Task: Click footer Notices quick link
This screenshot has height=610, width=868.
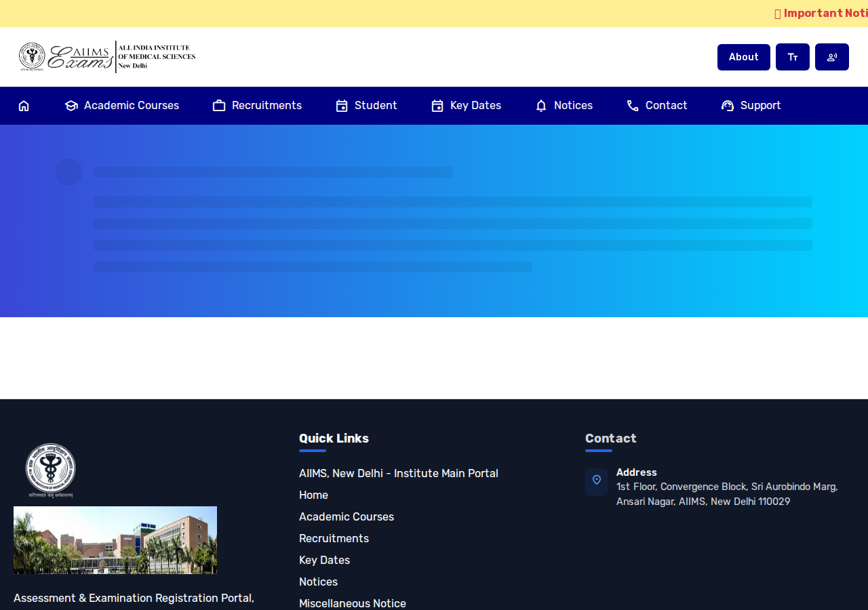Action: click(x=318, y=582)
